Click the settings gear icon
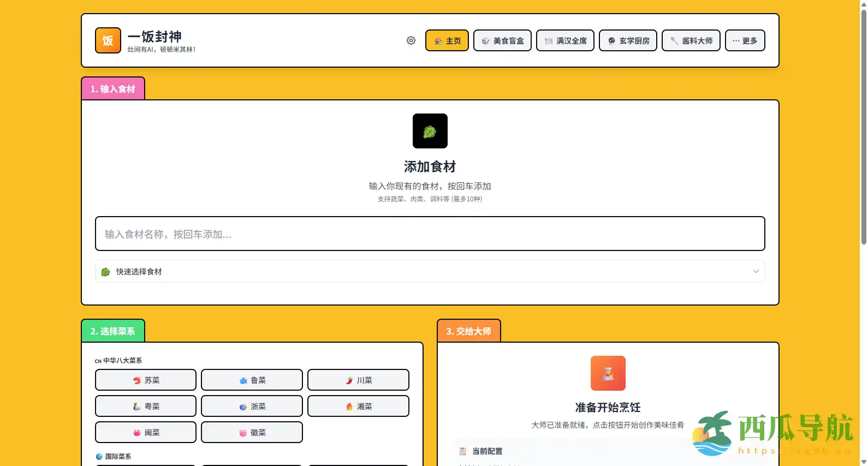Screen dimensions: 868x466 pyautogui.click(x=411, y=40)
